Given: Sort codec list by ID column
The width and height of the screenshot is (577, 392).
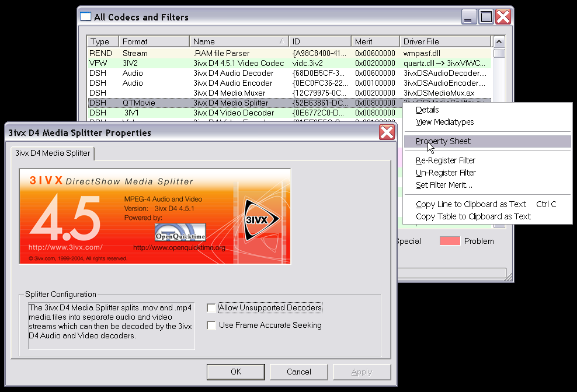Looking at the screenshot, I should point(320,41).
